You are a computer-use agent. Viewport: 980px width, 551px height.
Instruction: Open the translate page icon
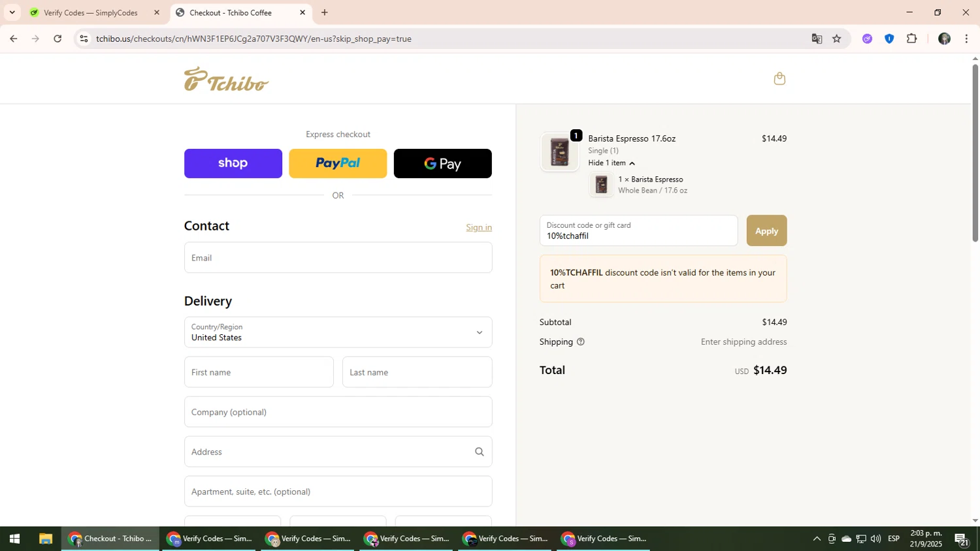(x=817, y=39)
